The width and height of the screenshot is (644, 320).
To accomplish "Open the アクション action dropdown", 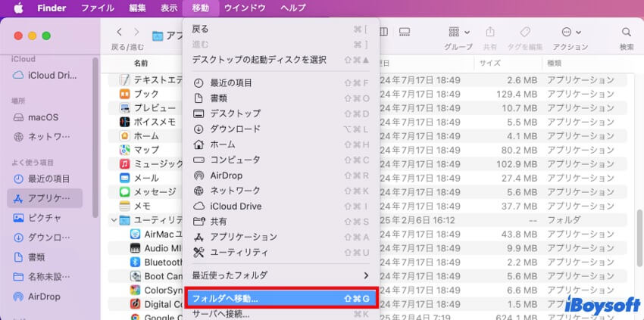I will (x=571, y=33).
